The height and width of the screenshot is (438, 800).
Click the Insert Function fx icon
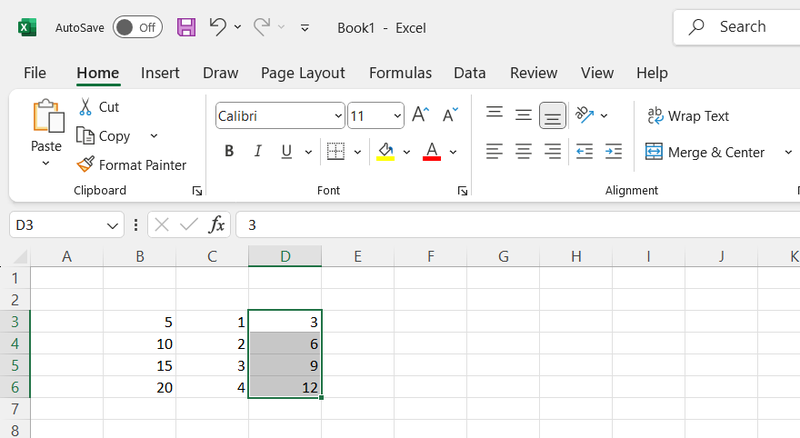(x=217, y=225)
